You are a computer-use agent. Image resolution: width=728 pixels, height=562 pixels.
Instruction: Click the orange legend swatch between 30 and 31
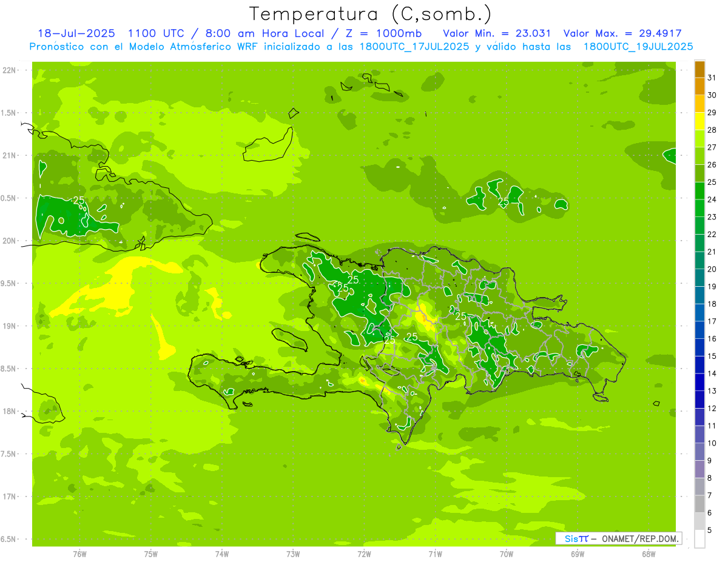pyautogui.click(x=699, y=86)
